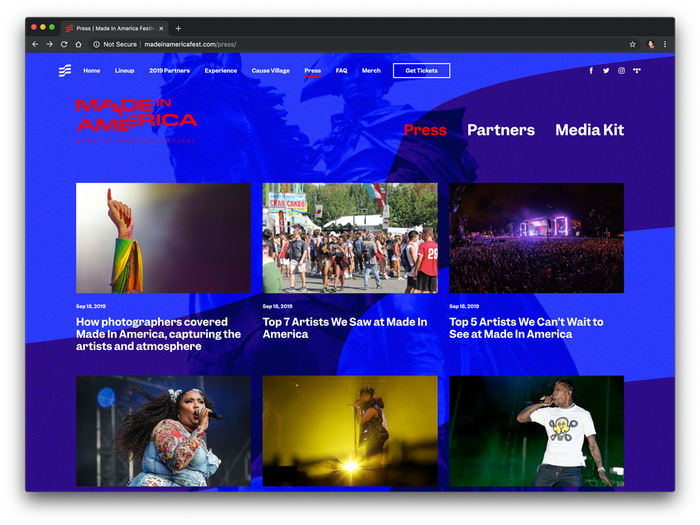
Task: Click the browser back arrow
Action: tap(35, 44)
